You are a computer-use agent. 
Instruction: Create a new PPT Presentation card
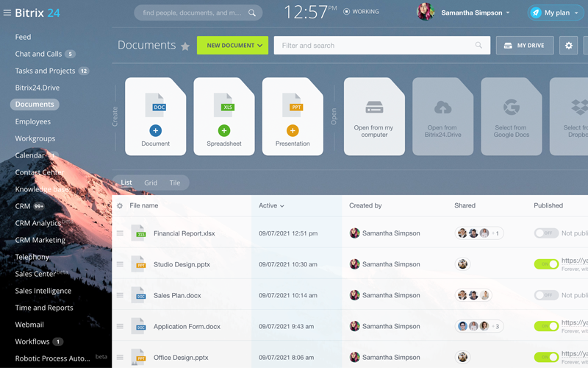pyautogui.click(x=293, y=116)
